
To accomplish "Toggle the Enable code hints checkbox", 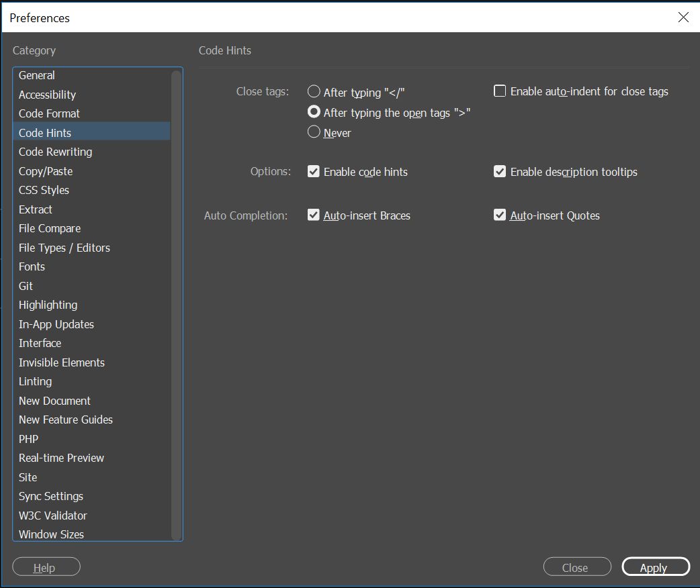I will pos(314,172).
